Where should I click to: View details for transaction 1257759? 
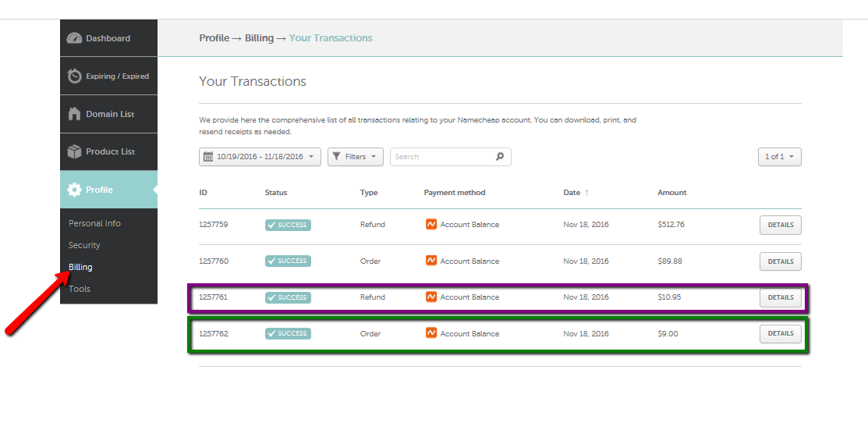pos(781,225)
